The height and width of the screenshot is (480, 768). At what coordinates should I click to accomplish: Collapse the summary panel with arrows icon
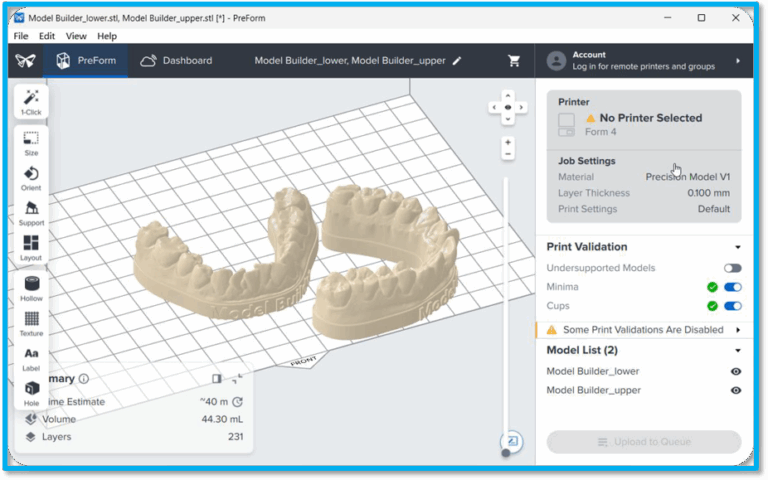click(237, 379)
